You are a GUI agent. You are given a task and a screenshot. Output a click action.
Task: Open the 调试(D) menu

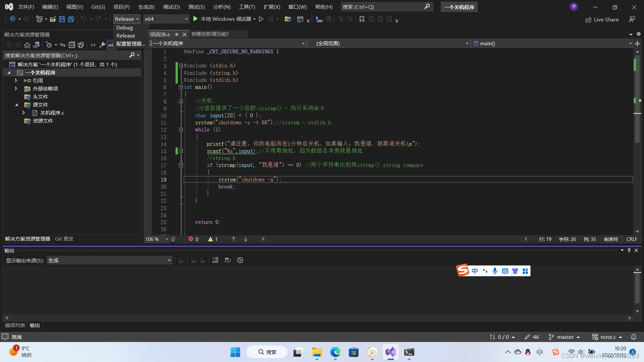click(x=171, y=7)
